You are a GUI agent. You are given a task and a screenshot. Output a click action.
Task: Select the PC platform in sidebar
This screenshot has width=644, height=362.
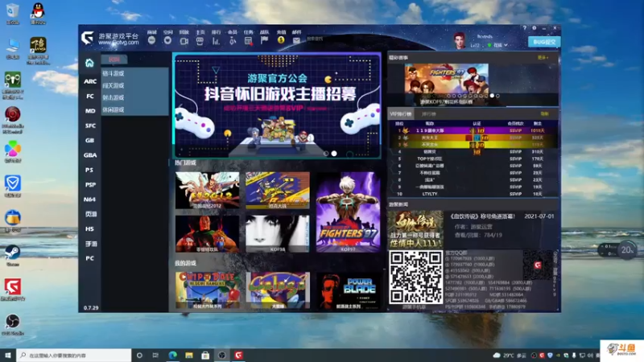tap(90, 258)
